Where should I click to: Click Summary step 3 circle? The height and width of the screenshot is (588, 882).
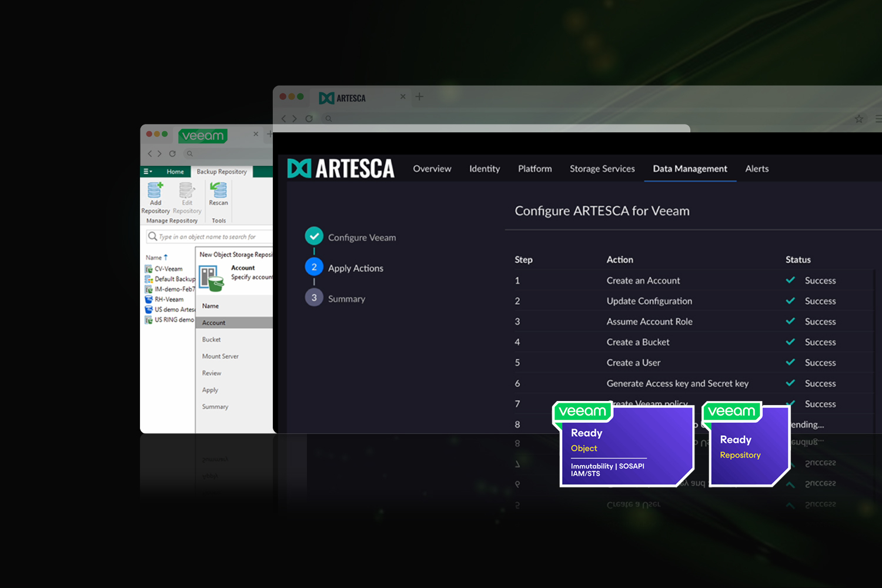pos(314,298)
